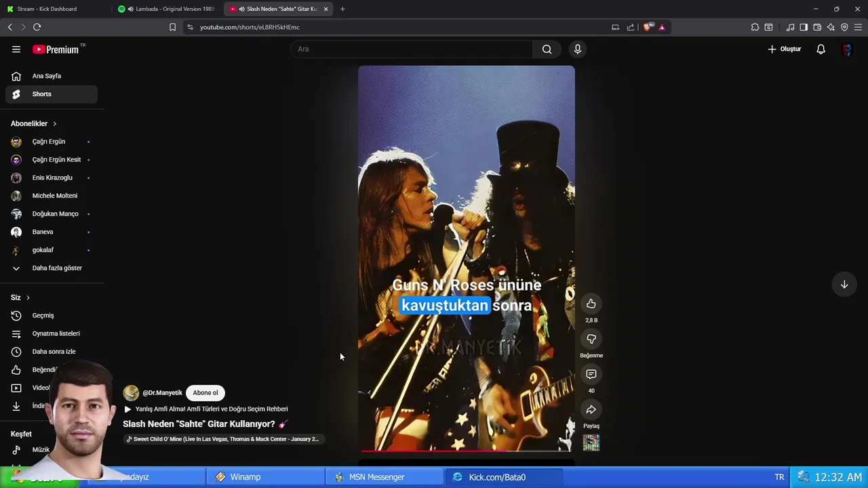The height and width of the screenshot is (488, 868).
Task: Open Doğukan Manço subscription channel
Action: coord(52,213)
